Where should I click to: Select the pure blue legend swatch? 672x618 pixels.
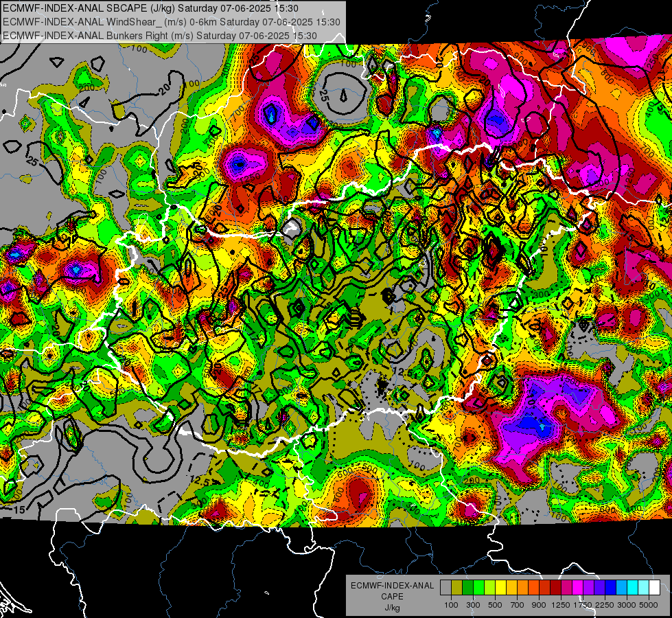click(x=611, y=588)
